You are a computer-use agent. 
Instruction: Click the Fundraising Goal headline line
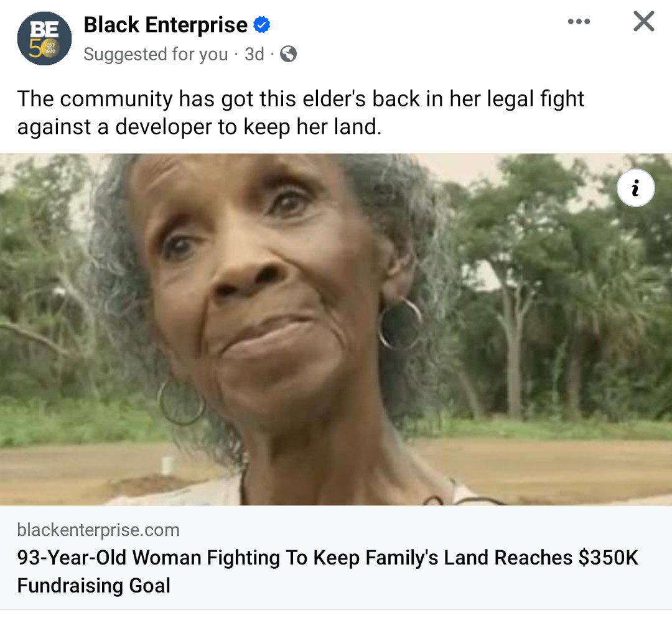(94, 585)
